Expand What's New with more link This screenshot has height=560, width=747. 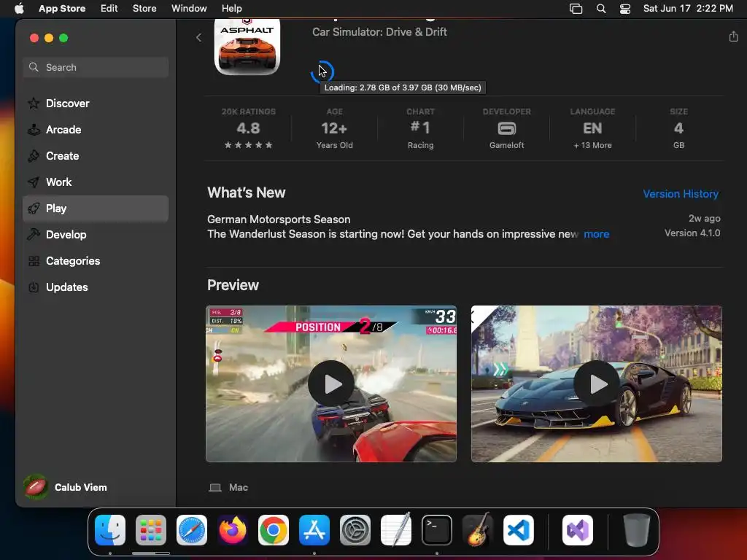[597, 234]
